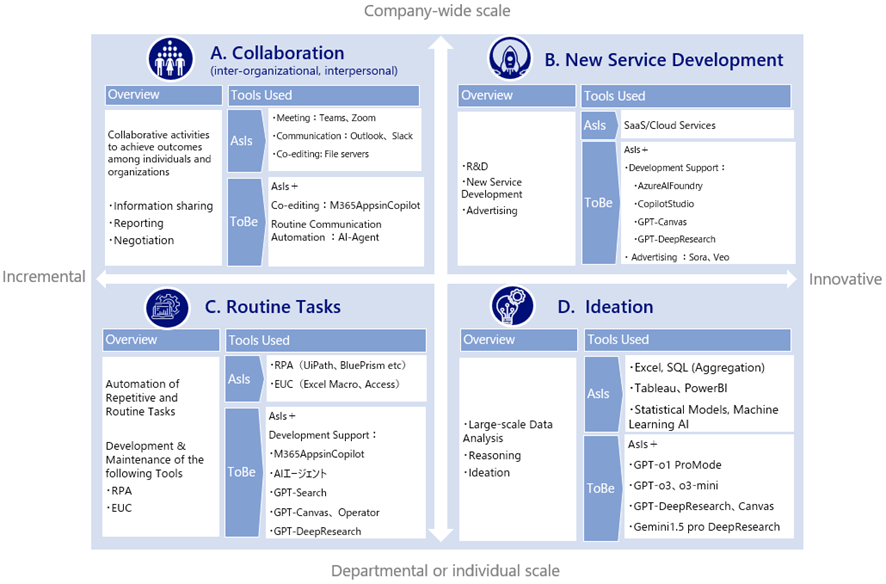Click 'EUC (Excel Macro, Access)' line
This screenshot has height=584, width=886.
[335, 385]
